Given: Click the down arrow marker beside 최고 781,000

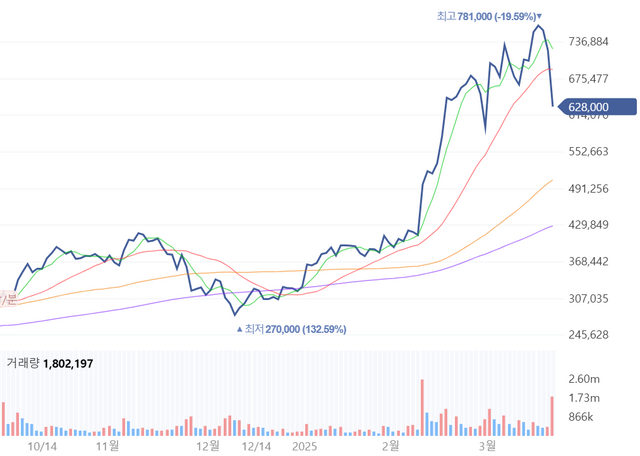Looking at the screenshot, I should coord(540,16).
